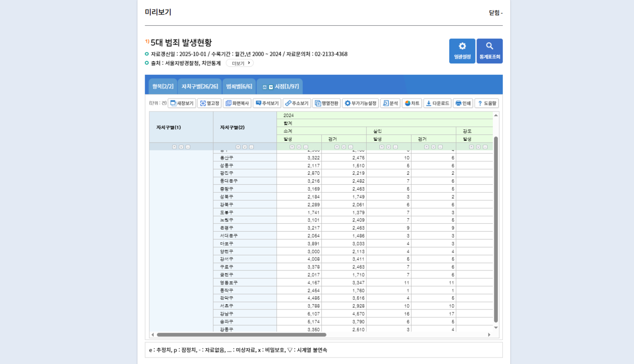Expand source details with 더보기

pyautogui.click(x=240, y=63)
